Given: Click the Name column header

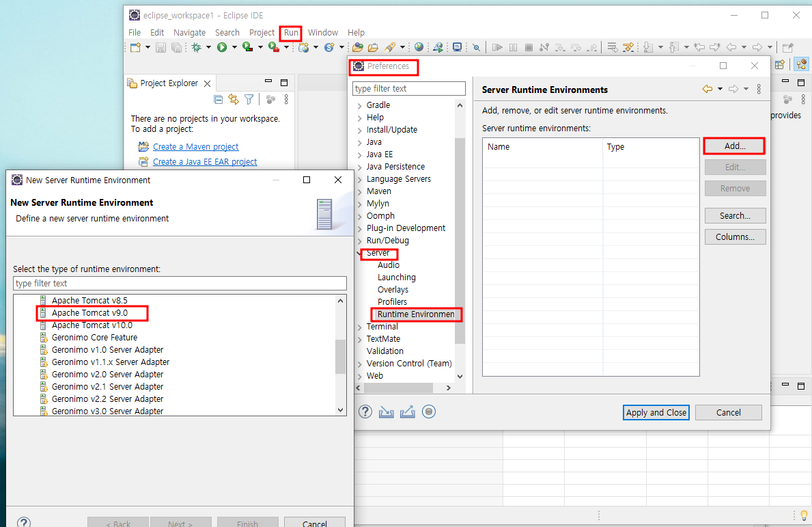Looking at the screenshot, I should pyautogui.click(x=543, y=147).
